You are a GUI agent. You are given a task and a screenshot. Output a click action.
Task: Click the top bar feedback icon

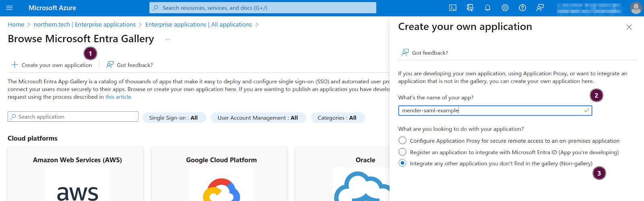click(x=540, y=8)
